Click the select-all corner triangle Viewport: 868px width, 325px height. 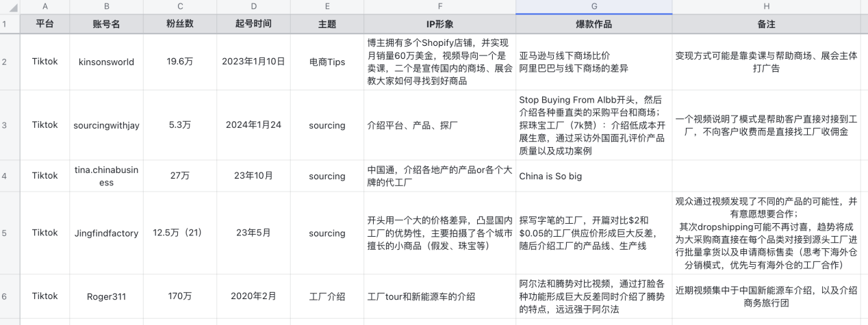(x=10, y=7)
